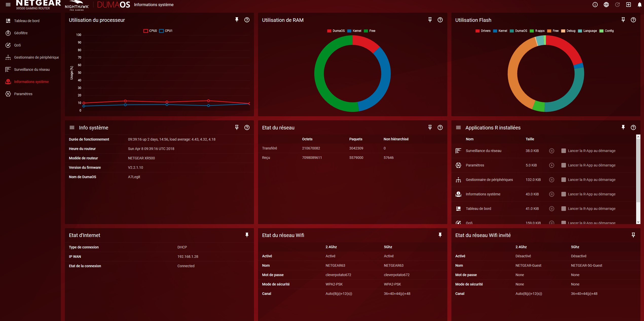Open the Applications R installées panel menu
Image resolution: width=644 pixels, height=321 pixels.
(x=458, y=128)
